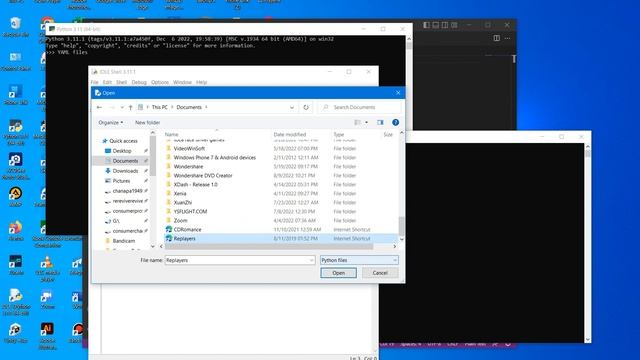Open IDLE Shell Help menu
This screenshot has width=640, height=360.
pos(201,82)
